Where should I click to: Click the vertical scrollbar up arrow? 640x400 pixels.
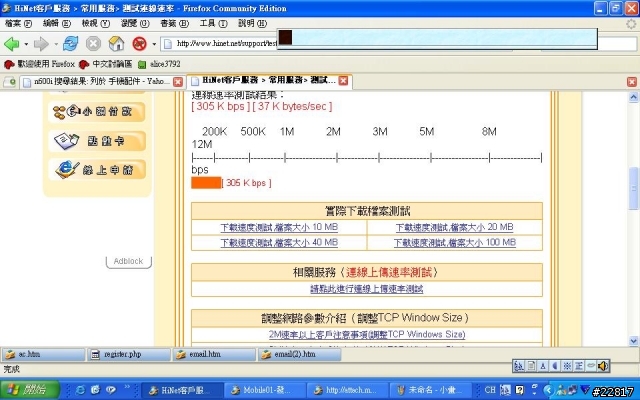[633, 97]
